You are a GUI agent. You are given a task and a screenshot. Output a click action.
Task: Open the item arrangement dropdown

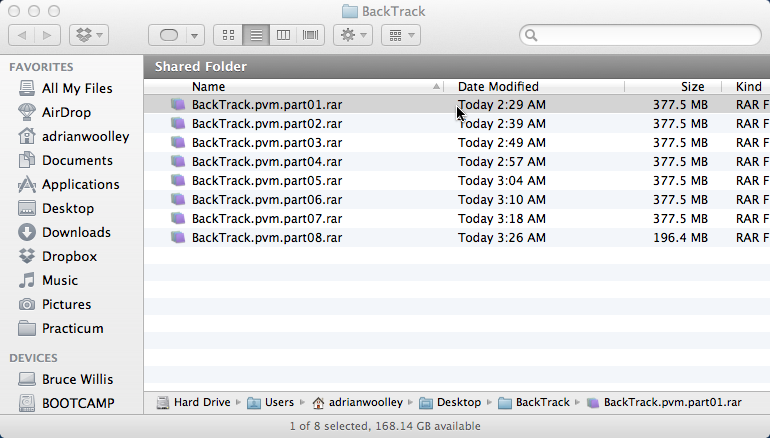[400, 35]
